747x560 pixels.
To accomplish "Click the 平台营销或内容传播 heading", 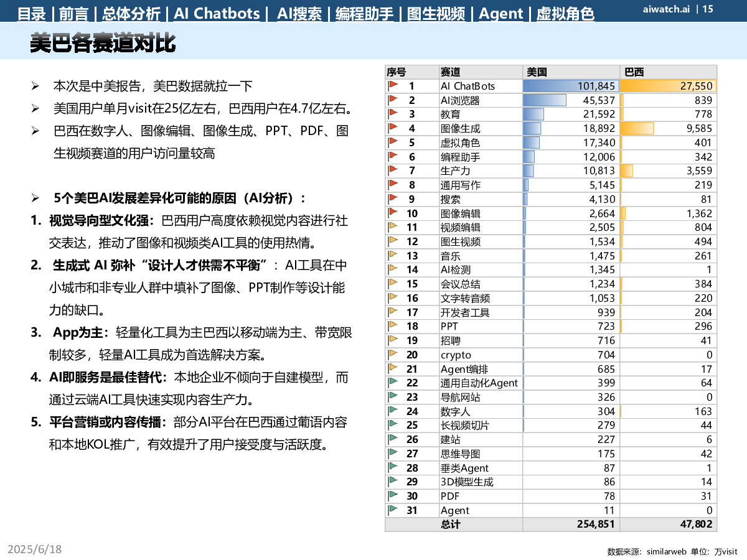I will 108,422.
